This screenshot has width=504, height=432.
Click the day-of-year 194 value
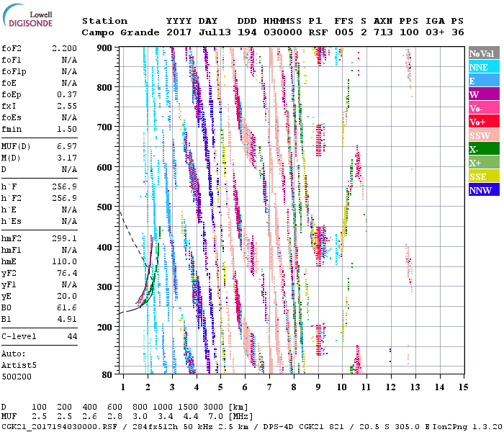click(247, 32)
